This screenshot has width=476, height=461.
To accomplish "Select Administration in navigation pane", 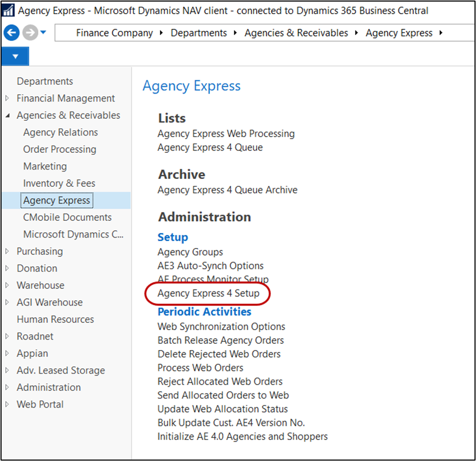I will coord(49,387).
